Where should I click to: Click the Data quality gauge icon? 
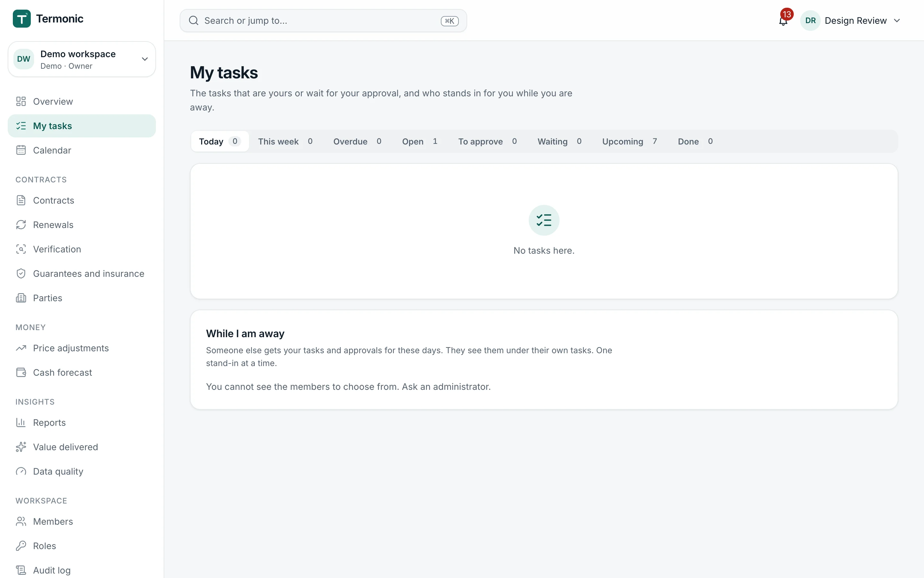click(x=21, y=472)
